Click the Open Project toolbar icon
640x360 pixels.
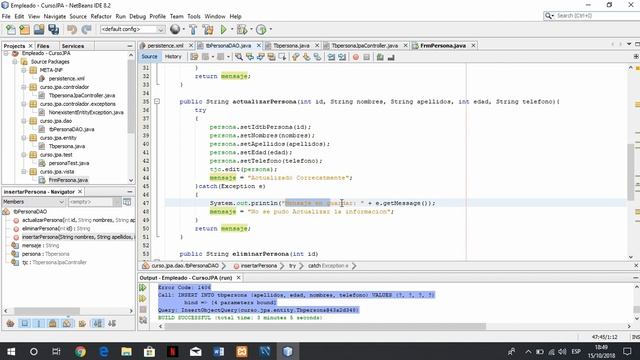pos(39,29)
